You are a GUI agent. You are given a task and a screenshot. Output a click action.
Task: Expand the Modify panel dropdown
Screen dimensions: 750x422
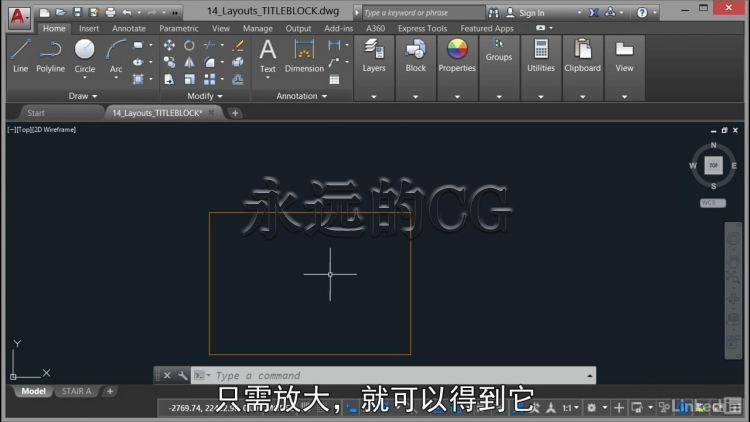point(205,96)
